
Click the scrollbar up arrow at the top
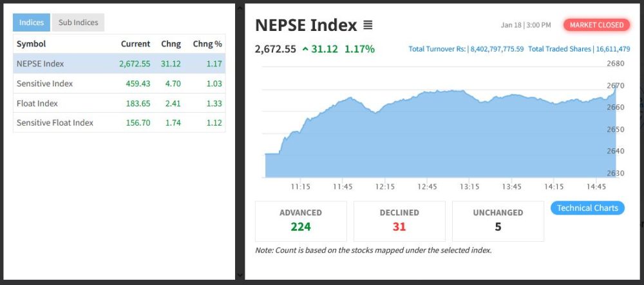click(x=240, y=8)
